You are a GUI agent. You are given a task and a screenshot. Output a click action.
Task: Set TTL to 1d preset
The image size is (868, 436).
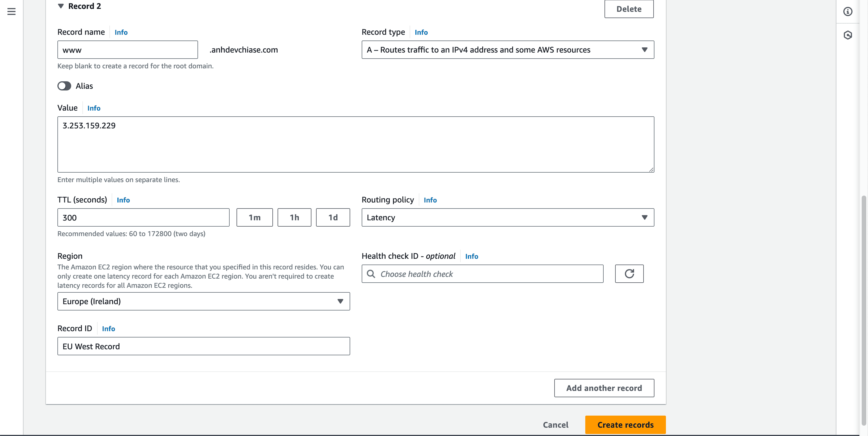click(x=333, y=217)
